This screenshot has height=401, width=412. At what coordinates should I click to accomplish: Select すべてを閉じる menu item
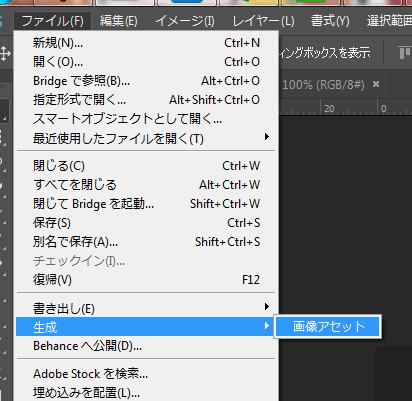(x=146, y=185)
